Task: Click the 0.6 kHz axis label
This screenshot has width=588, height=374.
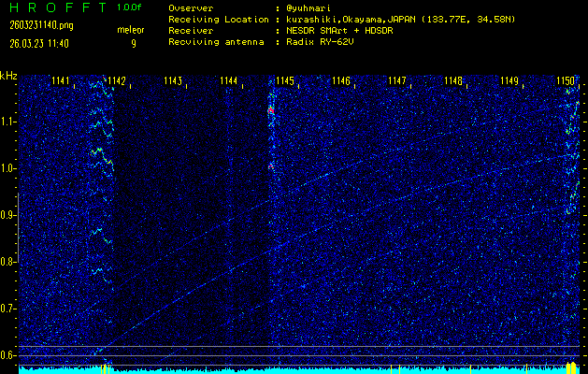Action: [8, 355]
